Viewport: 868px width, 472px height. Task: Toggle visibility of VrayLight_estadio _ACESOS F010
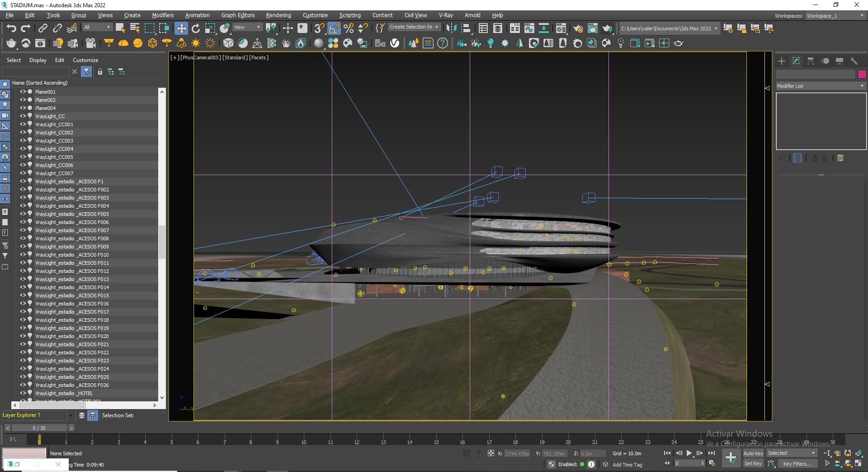coord(23,254)
